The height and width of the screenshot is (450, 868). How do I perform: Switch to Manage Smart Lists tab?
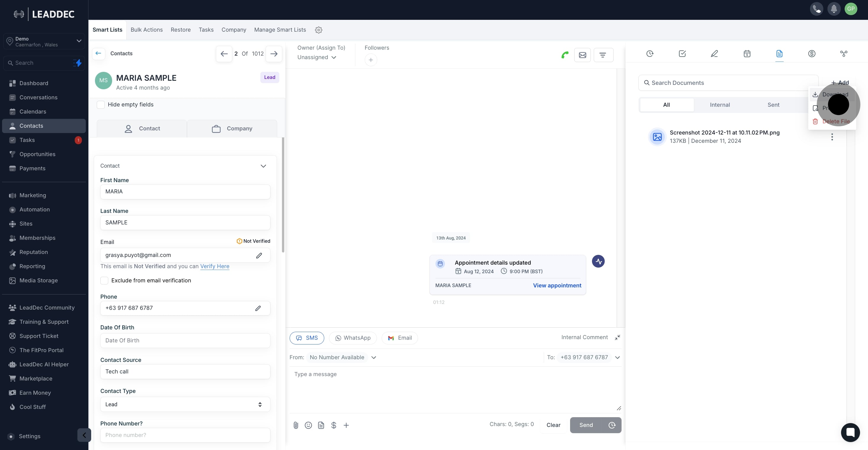(x=280, y=30)
